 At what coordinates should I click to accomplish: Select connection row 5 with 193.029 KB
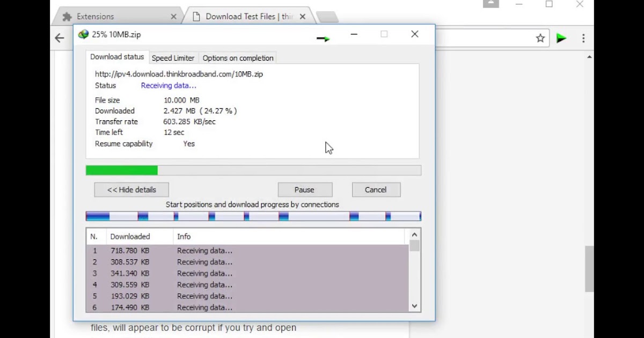click(x=247, y=296)
